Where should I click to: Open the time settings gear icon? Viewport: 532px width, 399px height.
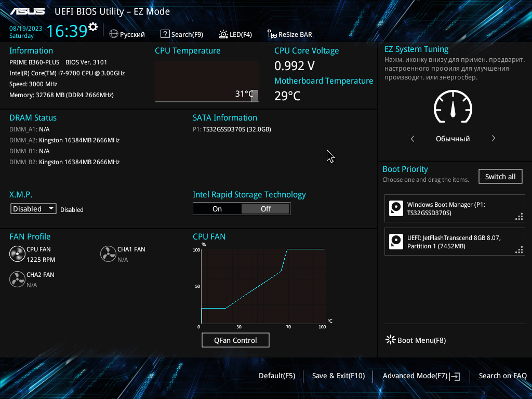click(93, 26)
